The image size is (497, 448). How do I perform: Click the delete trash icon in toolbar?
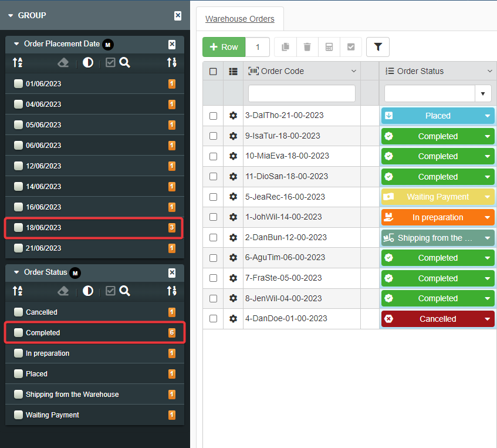tap(307, 47)
